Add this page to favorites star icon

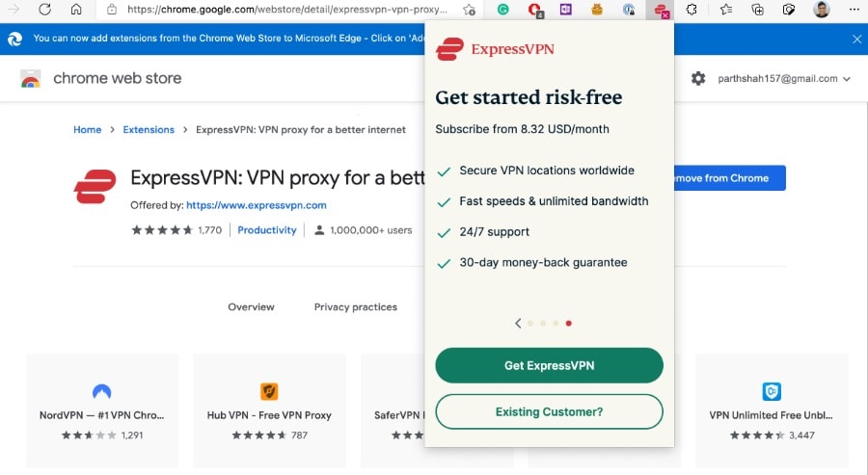(469, 10)
